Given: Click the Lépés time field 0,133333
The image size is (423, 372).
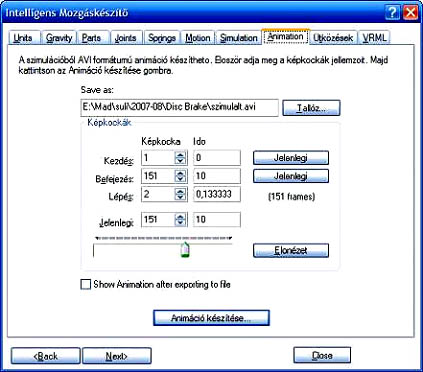Looking at the screenshot, I should [217, 194].
